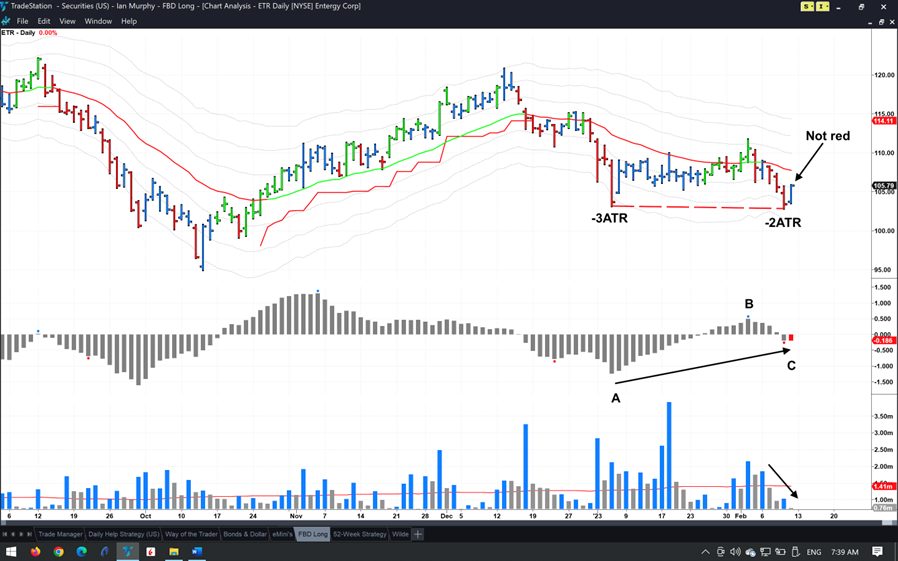This screenshot has height=561, width=898.
Task: Jump to first workspace tab arrow
Action: point(5,534)
